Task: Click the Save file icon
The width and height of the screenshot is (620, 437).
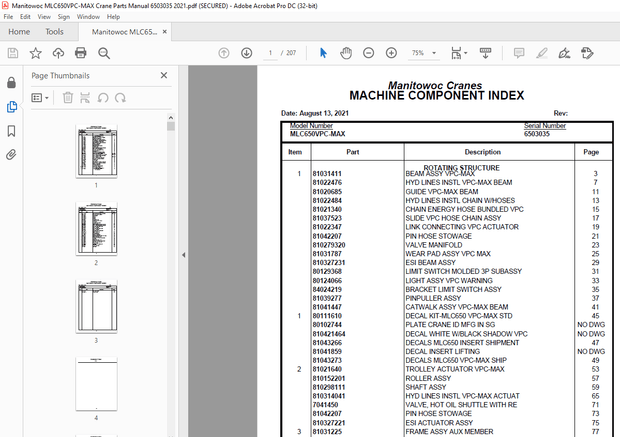Action: [13, 53]
